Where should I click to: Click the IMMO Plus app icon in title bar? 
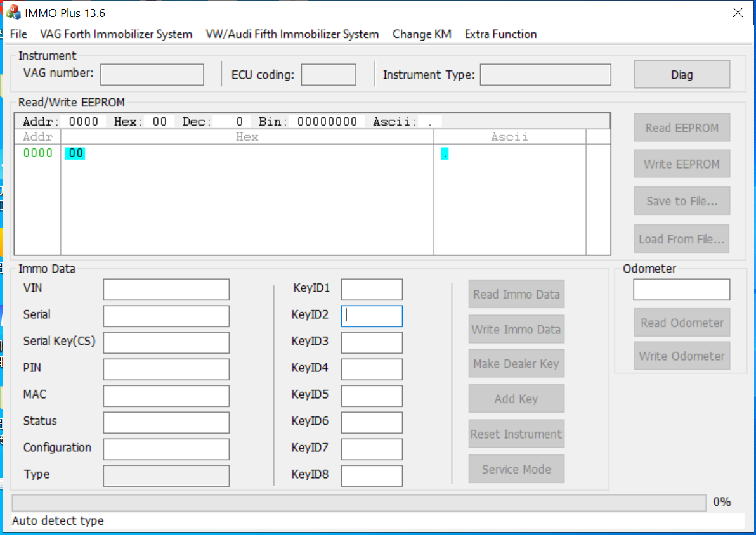click(13, 13)
